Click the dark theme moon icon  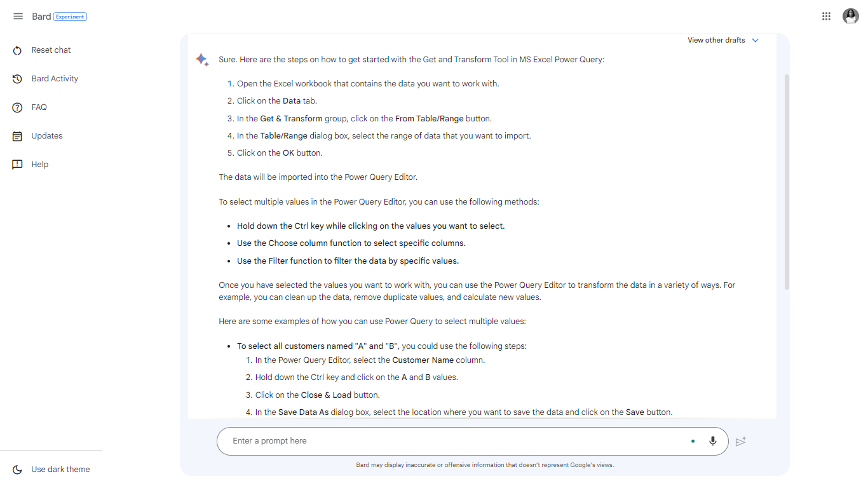coord(18,470)
